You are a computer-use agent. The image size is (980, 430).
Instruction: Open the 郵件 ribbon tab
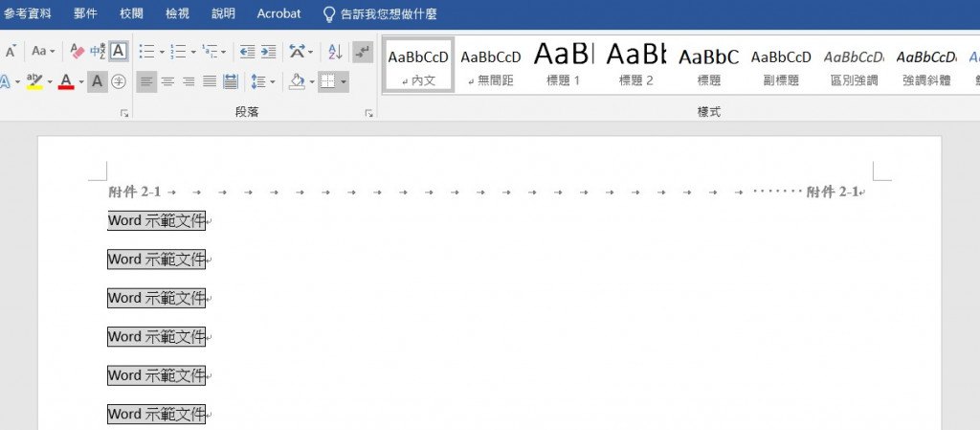85,13
